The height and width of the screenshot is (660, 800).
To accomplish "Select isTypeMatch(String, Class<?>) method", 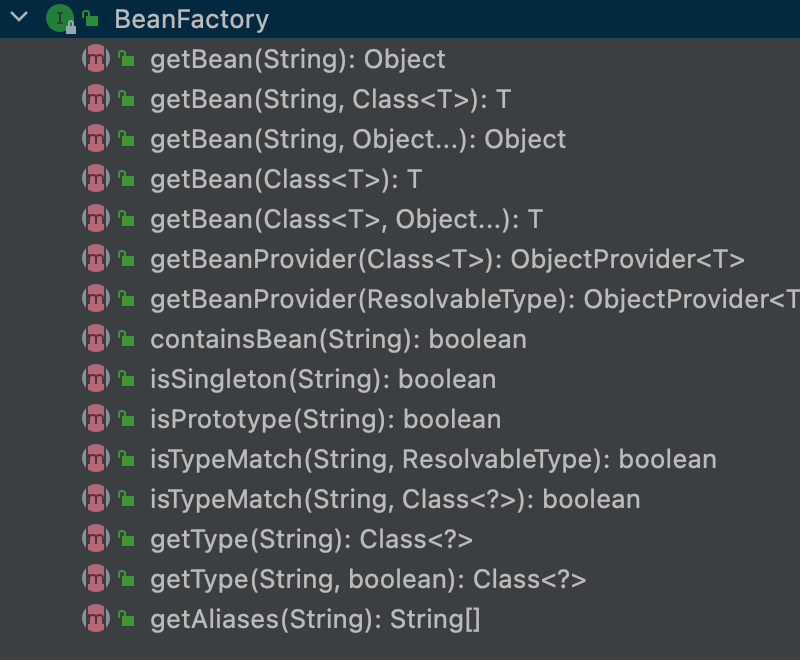I will click(x=395, y=499).
